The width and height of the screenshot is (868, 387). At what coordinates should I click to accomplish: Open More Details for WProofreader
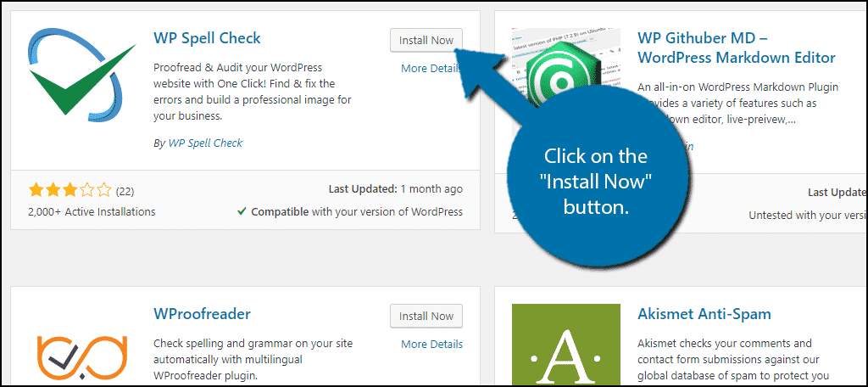pyautogui.click(x=431, y=344)
